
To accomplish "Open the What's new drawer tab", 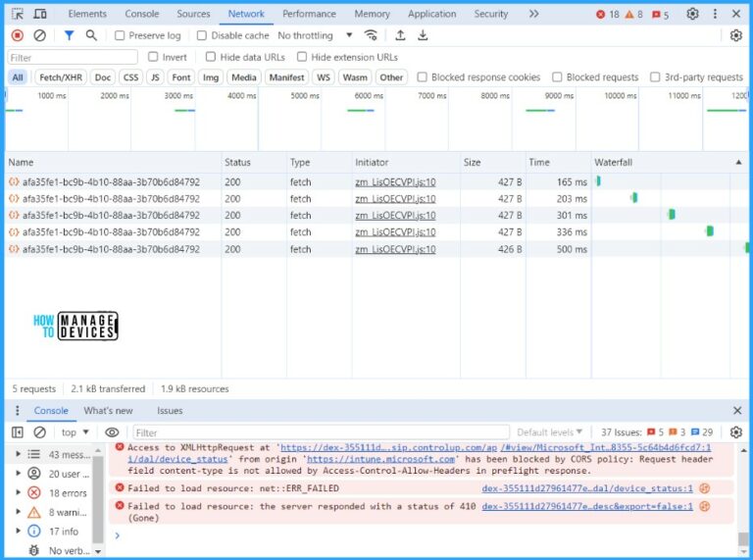I will tap(108, 411).
